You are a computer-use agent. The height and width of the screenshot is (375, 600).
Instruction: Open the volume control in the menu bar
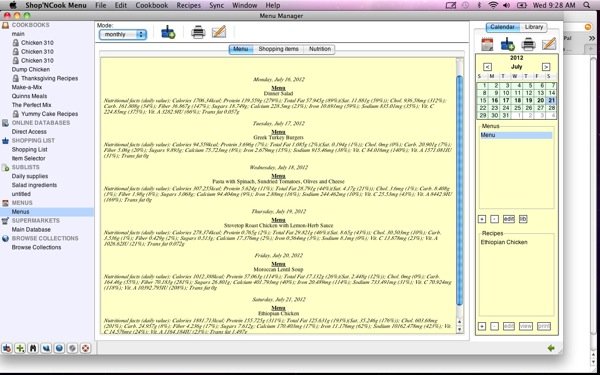tap(506, 5)
